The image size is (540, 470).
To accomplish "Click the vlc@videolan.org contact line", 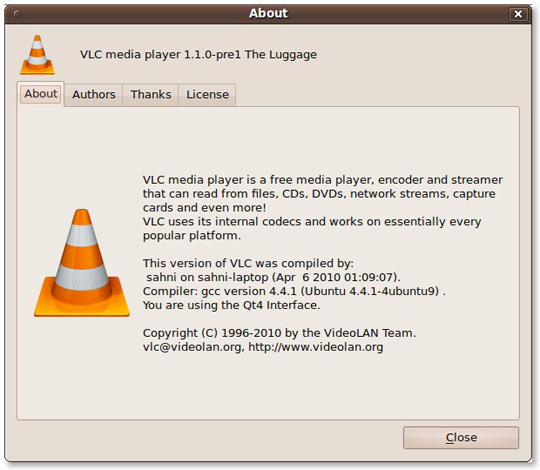I will [263, 347].
